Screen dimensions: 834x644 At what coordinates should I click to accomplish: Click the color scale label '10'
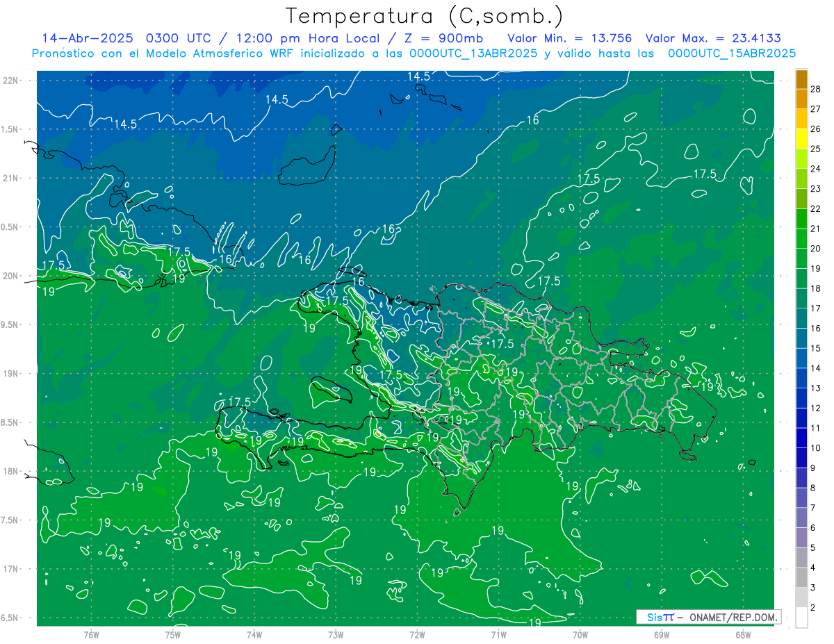pos(816,448)
